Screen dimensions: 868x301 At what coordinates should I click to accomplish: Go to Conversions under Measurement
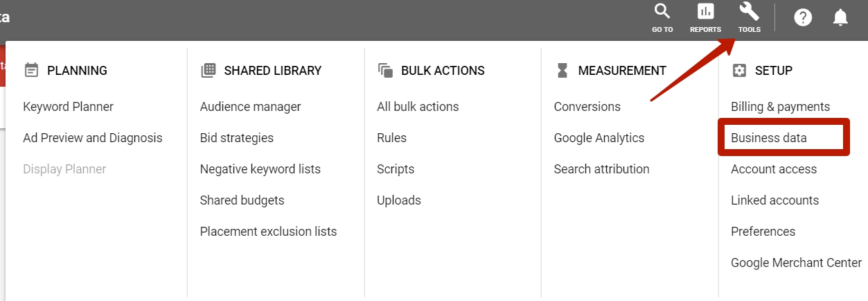click(587, 107)
